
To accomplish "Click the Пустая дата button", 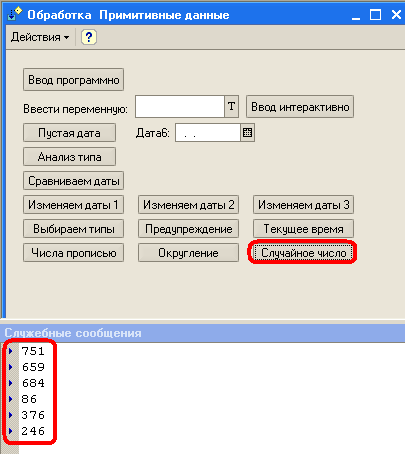I will tap(69, 133).
